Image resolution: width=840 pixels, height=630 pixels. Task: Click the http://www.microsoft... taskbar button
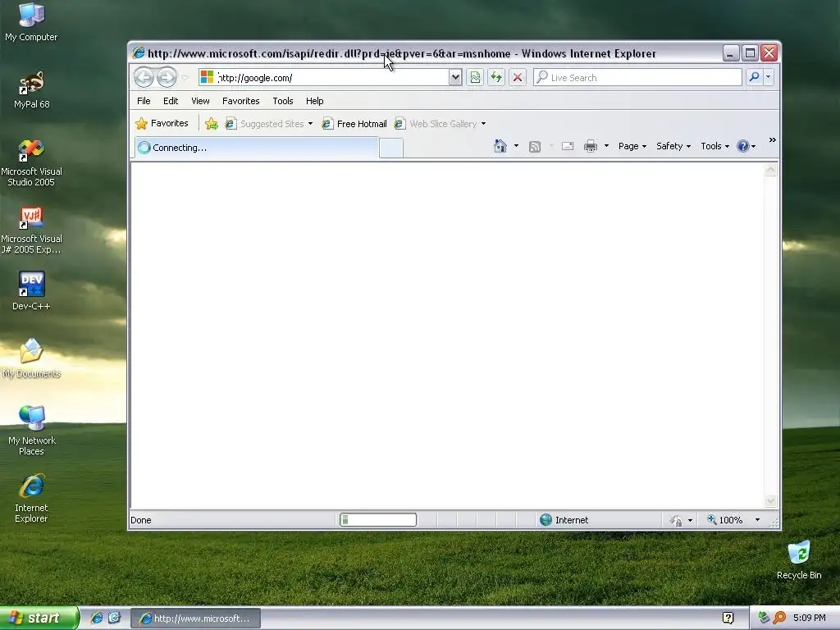coord(195,619)
